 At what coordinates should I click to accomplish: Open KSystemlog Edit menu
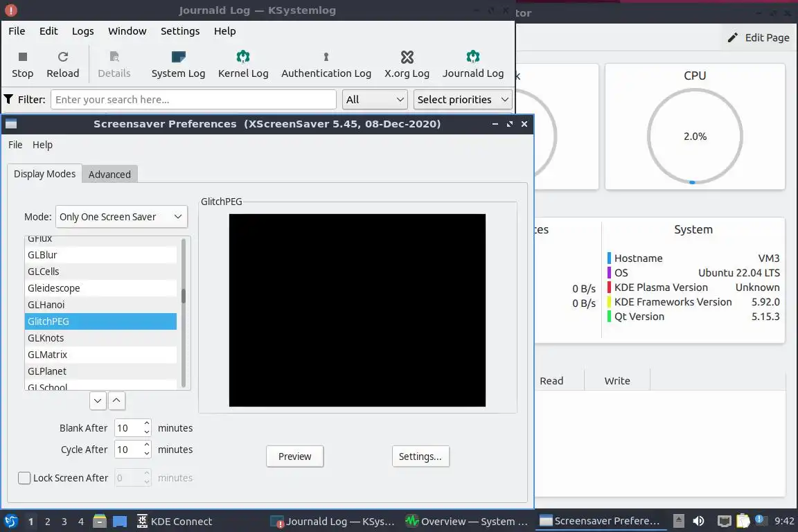tap(48, 31)
